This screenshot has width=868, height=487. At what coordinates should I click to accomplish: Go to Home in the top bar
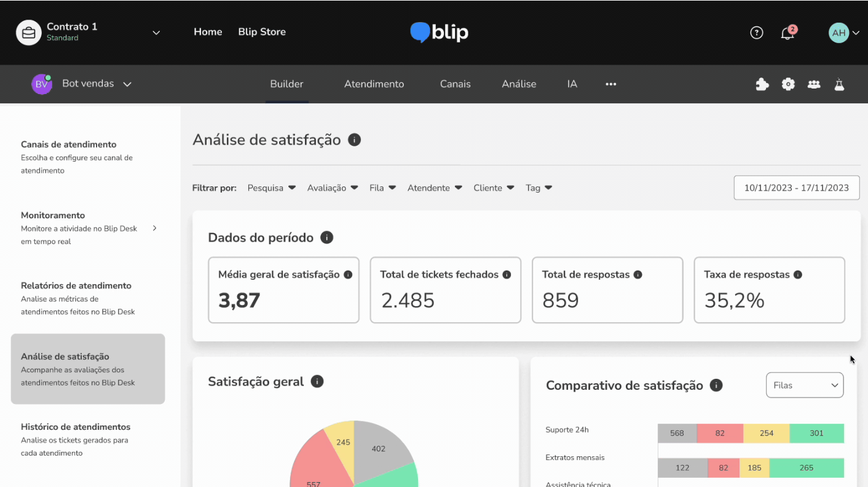coord(208,32)
